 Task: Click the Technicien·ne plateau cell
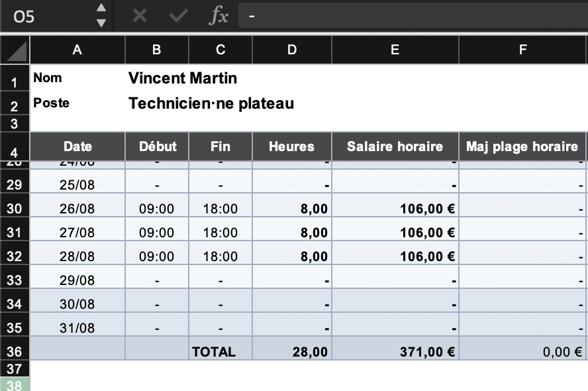211,103
